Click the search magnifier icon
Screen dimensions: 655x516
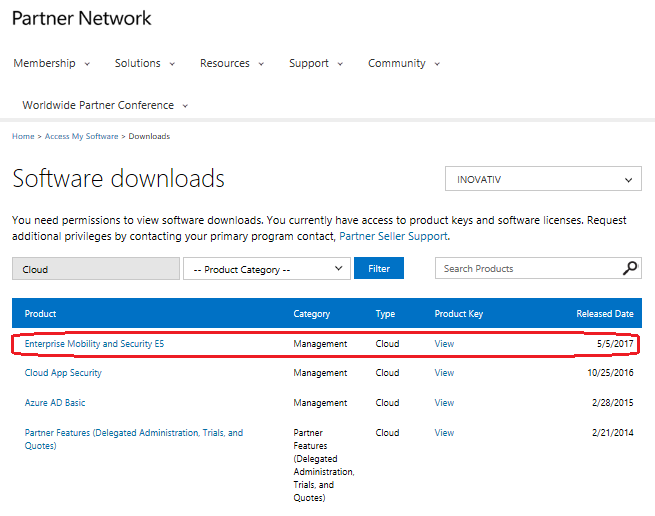pos(630,268)
